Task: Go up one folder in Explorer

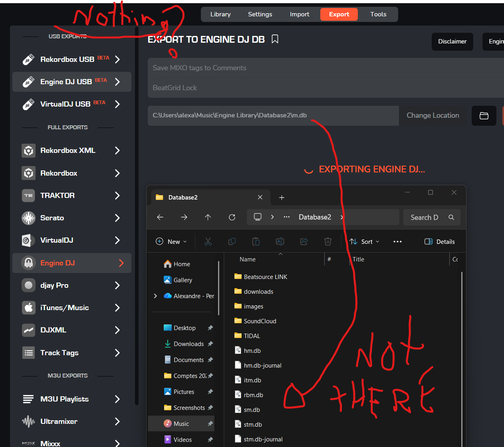Action: (208, 217)
